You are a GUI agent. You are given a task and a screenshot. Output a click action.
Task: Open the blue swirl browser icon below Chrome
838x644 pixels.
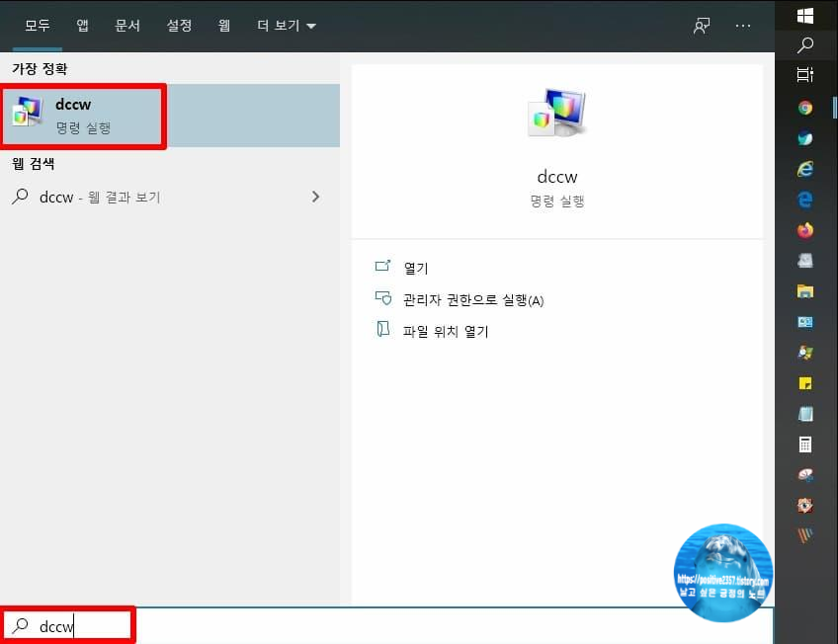point(804,138)
